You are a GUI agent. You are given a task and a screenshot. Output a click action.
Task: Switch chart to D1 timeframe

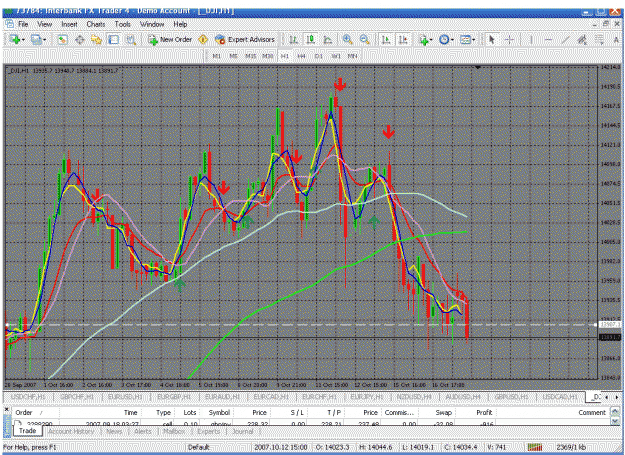[x=318, y=56]
